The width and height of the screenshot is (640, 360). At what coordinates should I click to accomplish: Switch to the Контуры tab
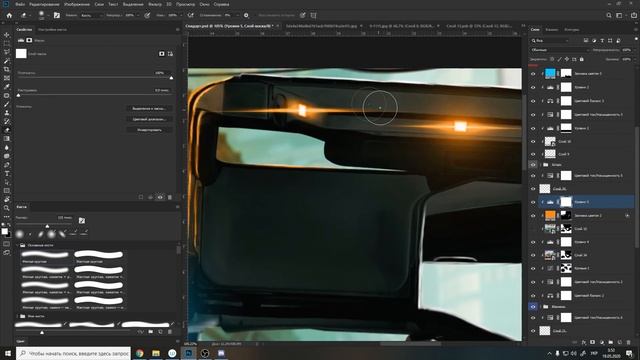pyautogui.click(x=571, y=29)
